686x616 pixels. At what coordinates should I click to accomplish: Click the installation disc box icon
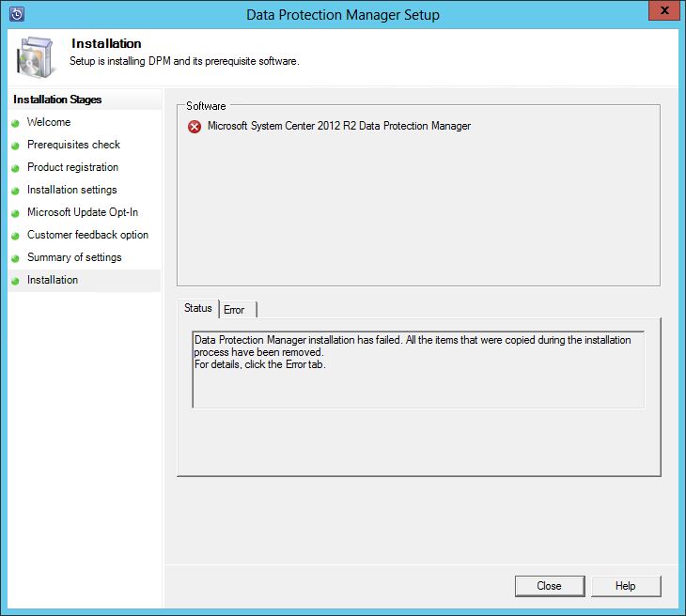(37, 57)
